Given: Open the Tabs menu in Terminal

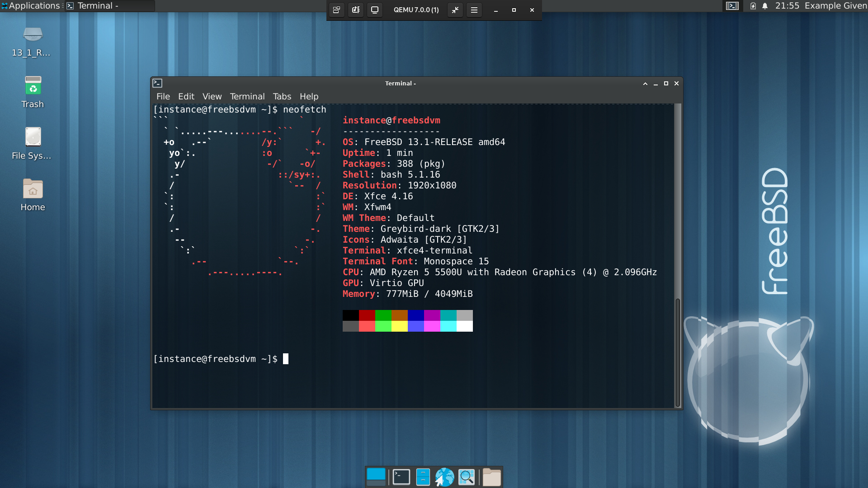Looking at the screenshot, I should tap(282, 96).
